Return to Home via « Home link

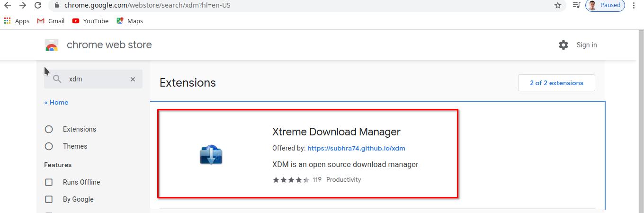pos(56,102)
